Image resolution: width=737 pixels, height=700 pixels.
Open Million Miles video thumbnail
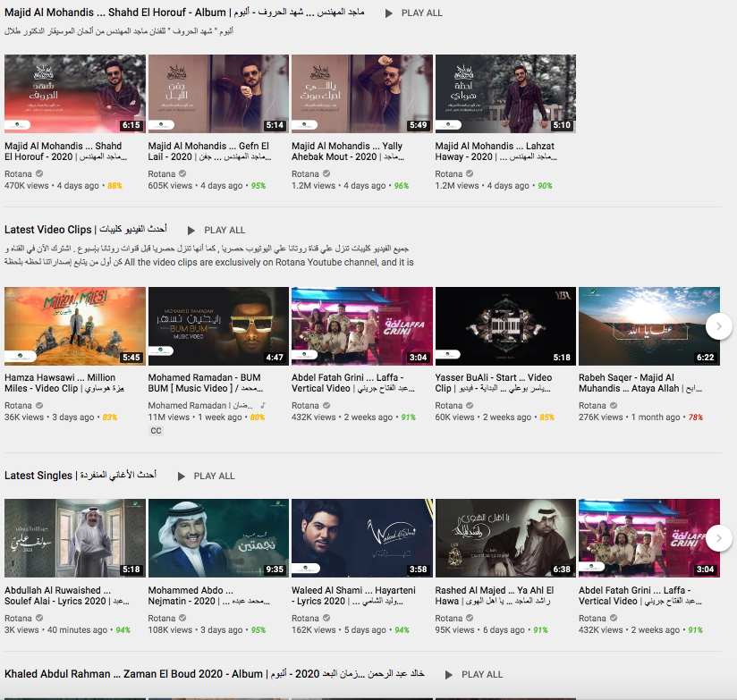75,326
